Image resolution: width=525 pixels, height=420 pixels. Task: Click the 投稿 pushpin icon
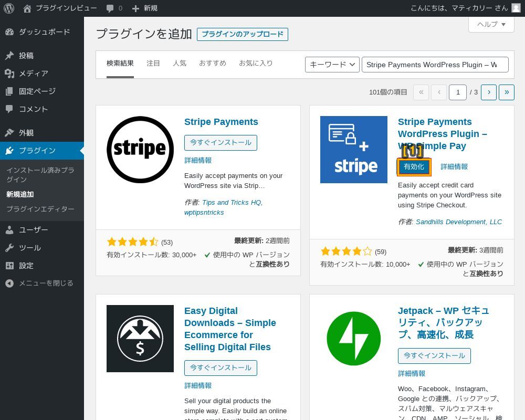tap(9, 56)
